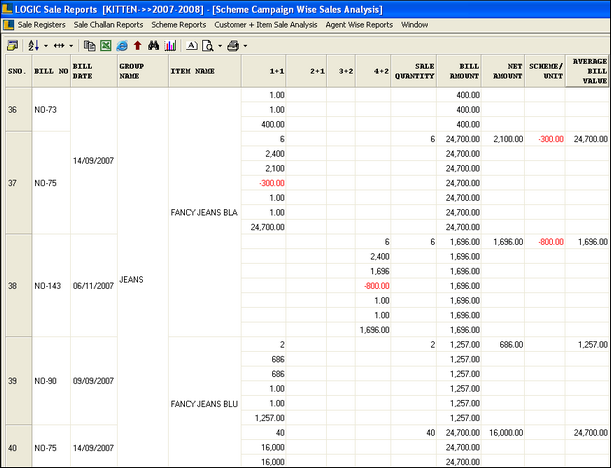The image size is (611, 468).
Task: Open the column width dropdown arrow
Action: click(x=71, y=46)
